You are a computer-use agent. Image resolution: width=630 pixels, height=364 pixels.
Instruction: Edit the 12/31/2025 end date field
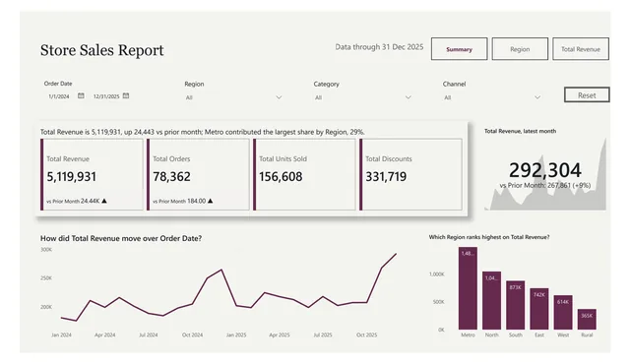pos(106,96)
